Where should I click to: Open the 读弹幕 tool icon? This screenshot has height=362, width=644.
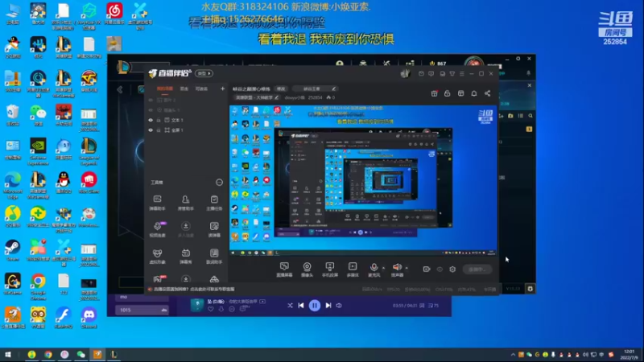(x=214, y=229)
